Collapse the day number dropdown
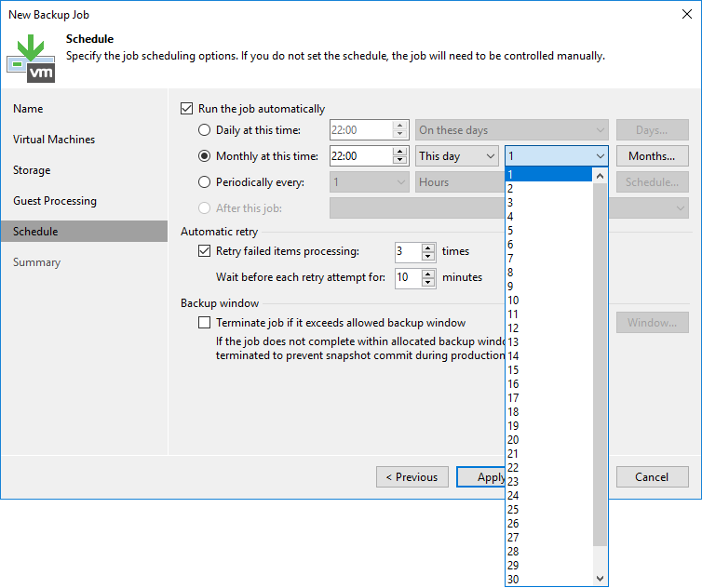The width and height of the screenshot is (702, 588). click(599, 156)
